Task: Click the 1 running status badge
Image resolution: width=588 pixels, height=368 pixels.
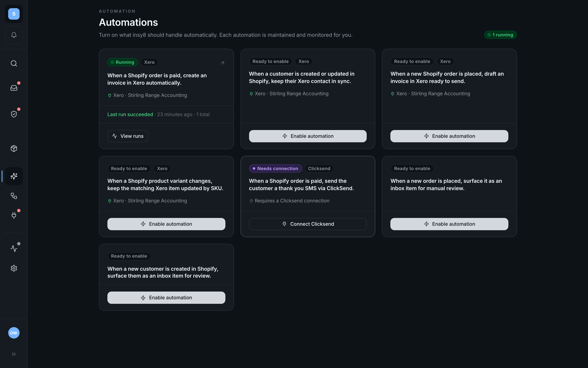Action: 500,35
